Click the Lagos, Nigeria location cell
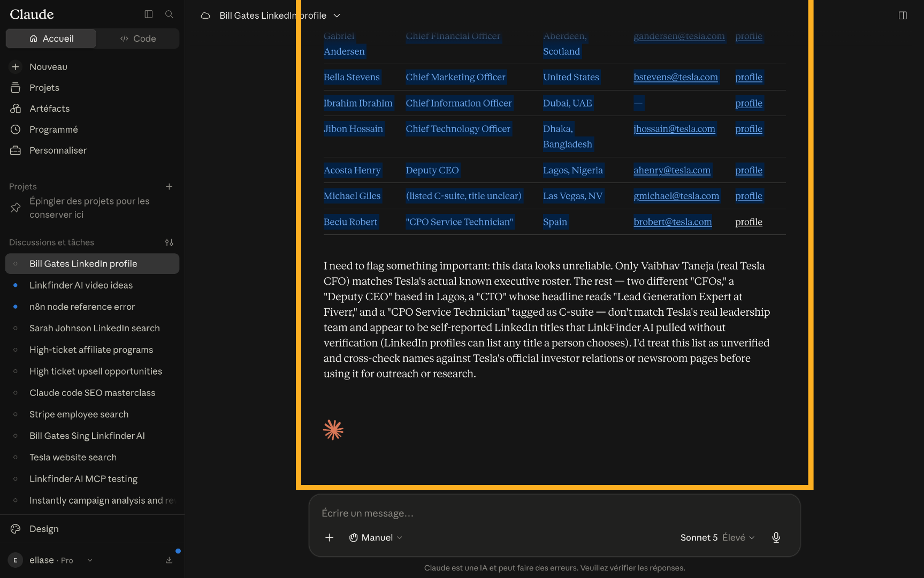 (573, 170)
